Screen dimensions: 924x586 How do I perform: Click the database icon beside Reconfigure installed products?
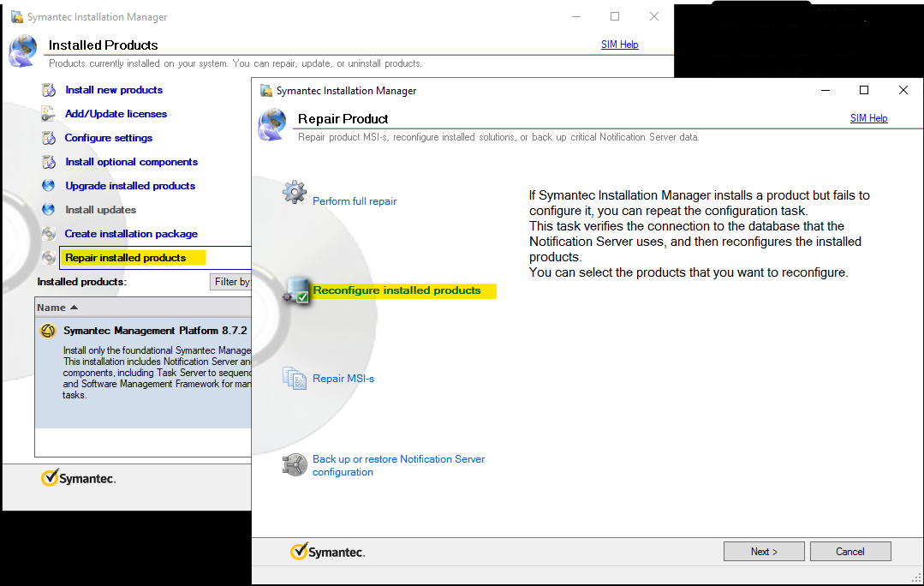(x=295, y=290)
